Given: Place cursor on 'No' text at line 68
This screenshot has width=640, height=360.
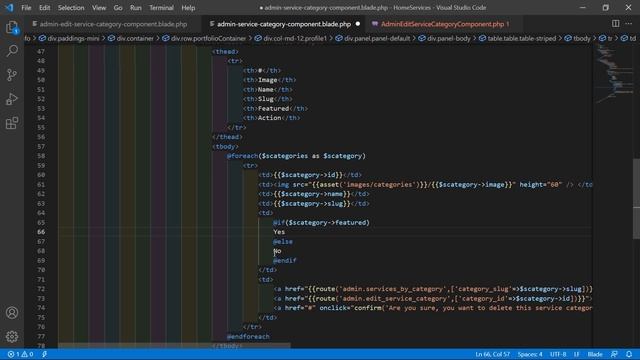Looking at the screenshot, I should [x=277, y=251].
